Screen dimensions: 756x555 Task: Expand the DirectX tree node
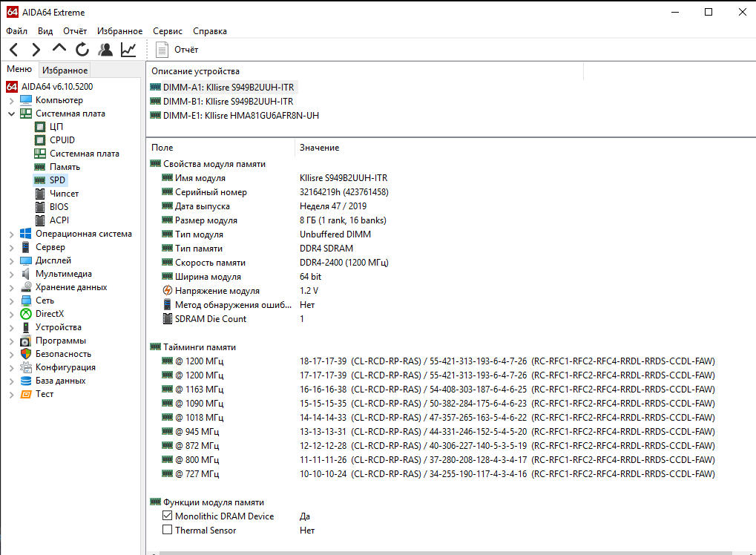pyautogui.click(x=12, y=315)
